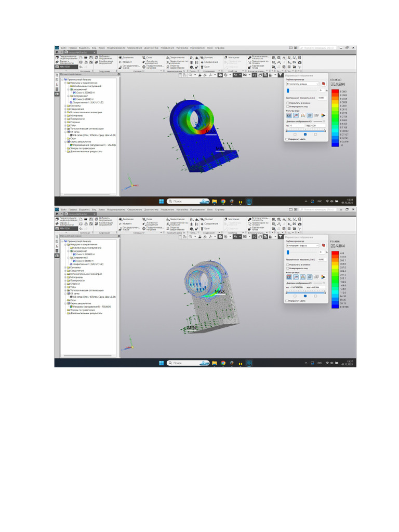The image size is (399, 532).
Task: Expand Материалы node in top screenshot tree
Action: click(x=65, y=115)
